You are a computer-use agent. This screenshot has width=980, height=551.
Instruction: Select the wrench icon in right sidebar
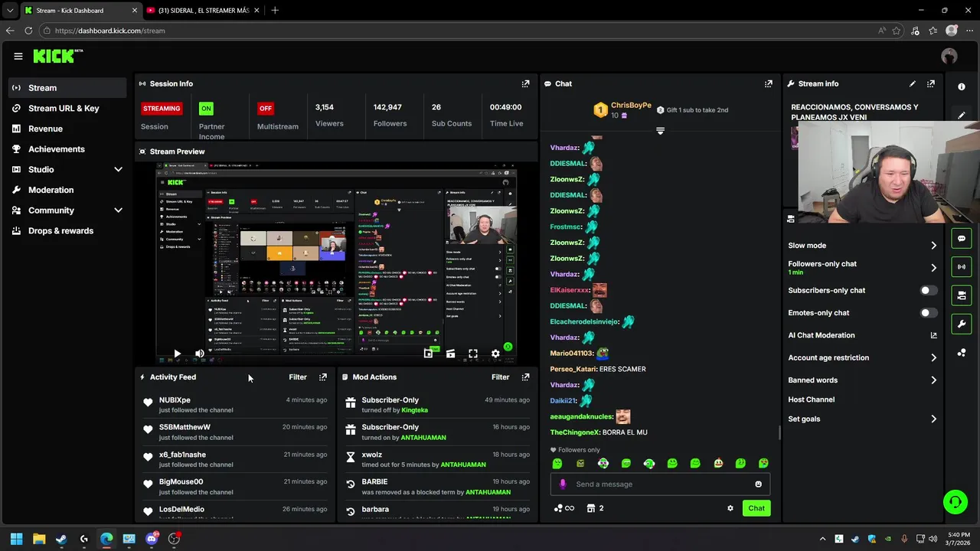click(962, 324)
